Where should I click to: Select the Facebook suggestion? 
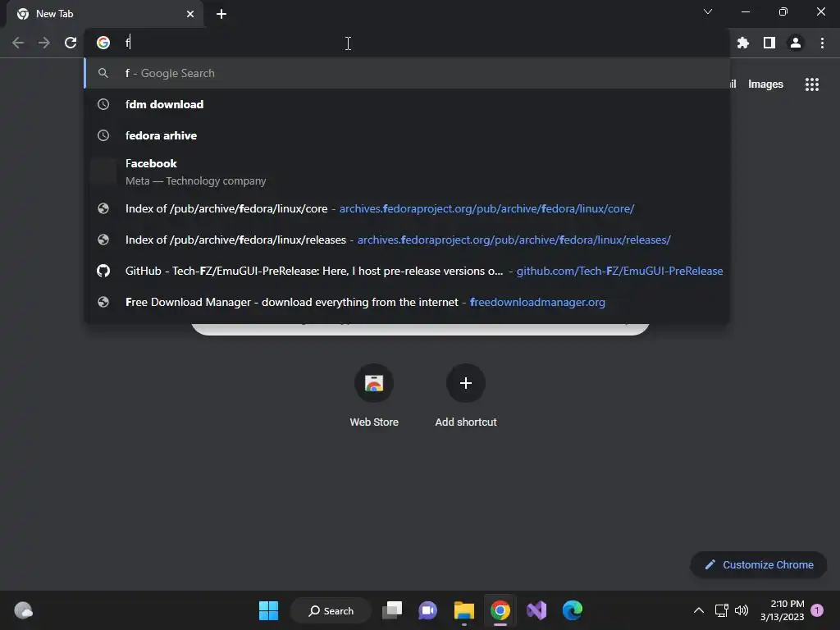(x=407, y=172)
